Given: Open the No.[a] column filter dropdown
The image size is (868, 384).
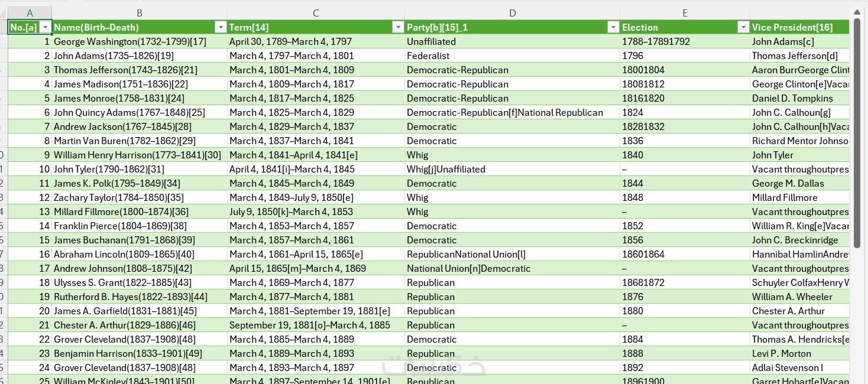Looking at the screenshot, I should point(45,27).
